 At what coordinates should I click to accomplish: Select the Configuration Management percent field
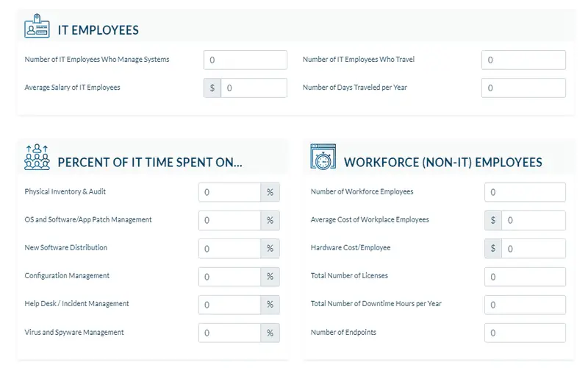[x=229, y=277]
